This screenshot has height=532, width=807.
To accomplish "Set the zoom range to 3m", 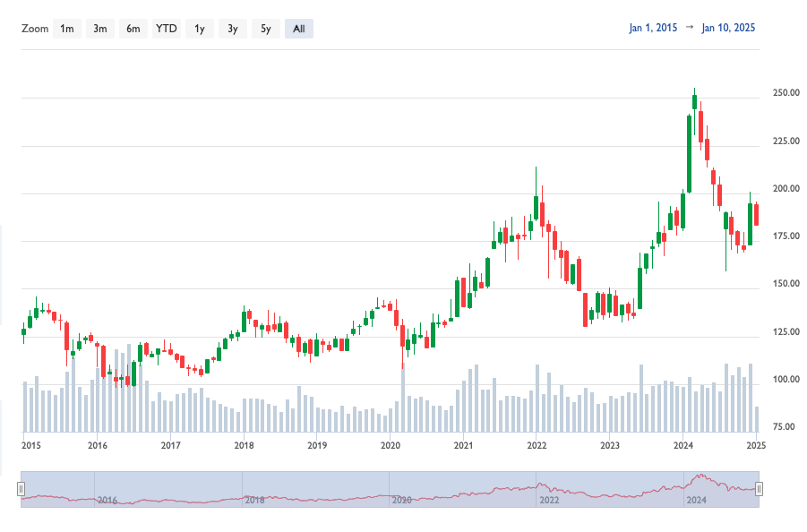I will pyautogui.click(x=99, y=29).
